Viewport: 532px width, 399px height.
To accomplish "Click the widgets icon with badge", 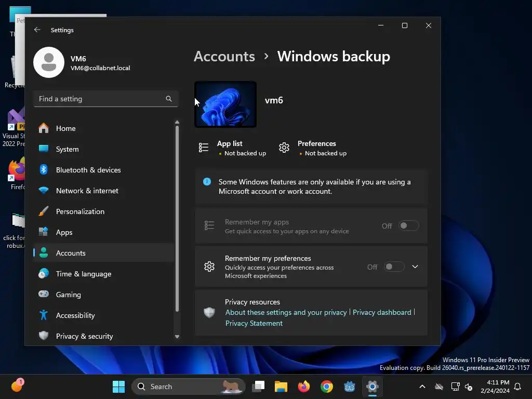I will point(17,385).
